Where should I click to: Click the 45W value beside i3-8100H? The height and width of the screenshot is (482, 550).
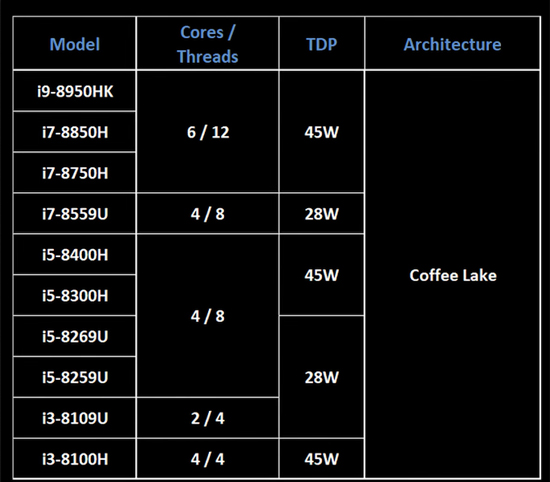click(x=322, y=459)
